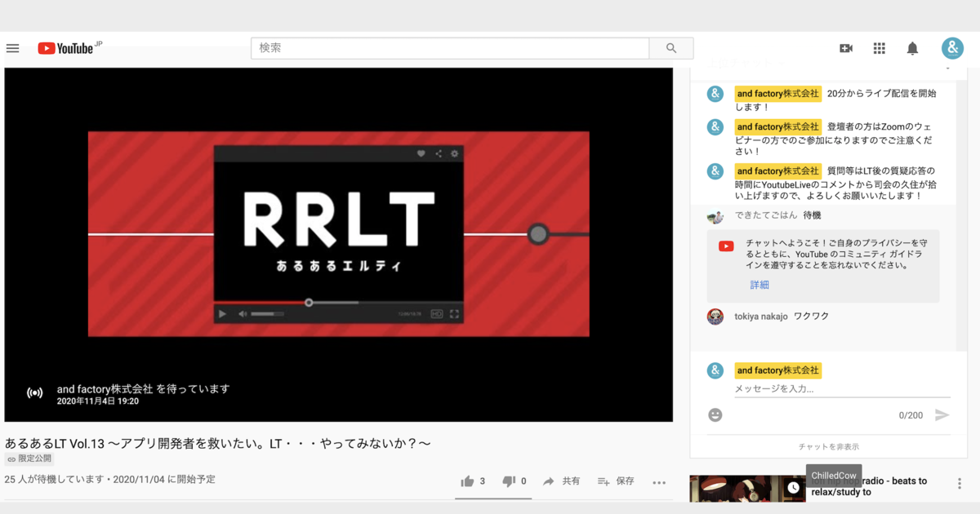Open the YouTube apps grid
The image size is (980, 514).
(880, 48)
